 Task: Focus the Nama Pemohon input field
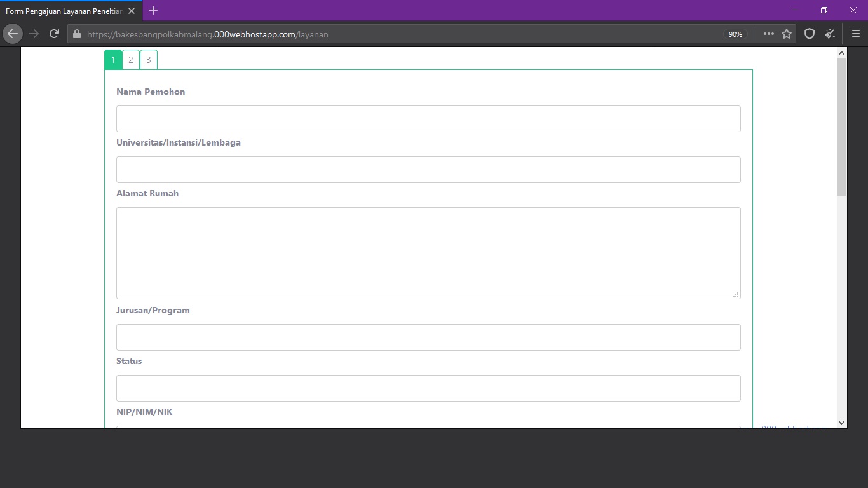click(428, 119)
